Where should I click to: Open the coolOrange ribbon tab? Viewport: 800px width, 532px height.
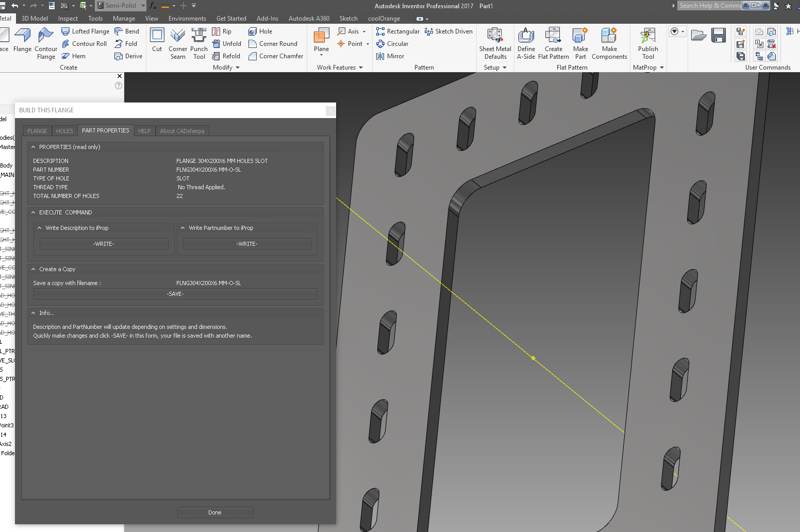point(384,19)
